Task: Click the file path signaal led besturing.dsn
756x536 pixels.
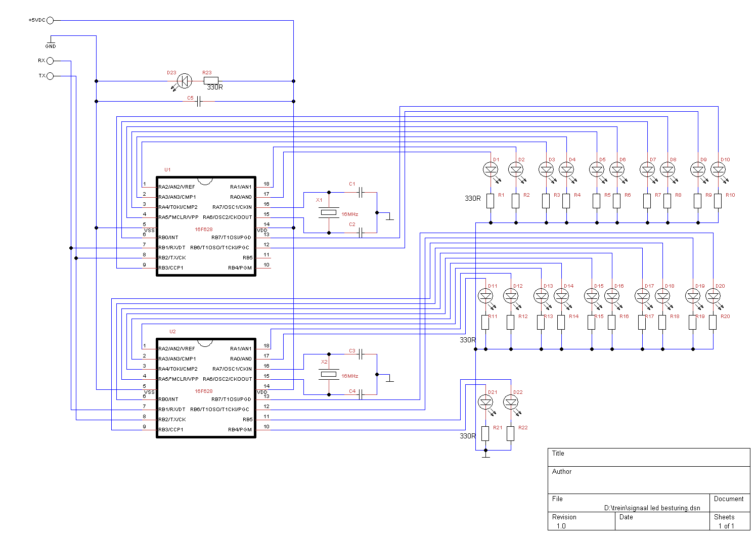Action: pyautogui.click(x=652, y=508)
